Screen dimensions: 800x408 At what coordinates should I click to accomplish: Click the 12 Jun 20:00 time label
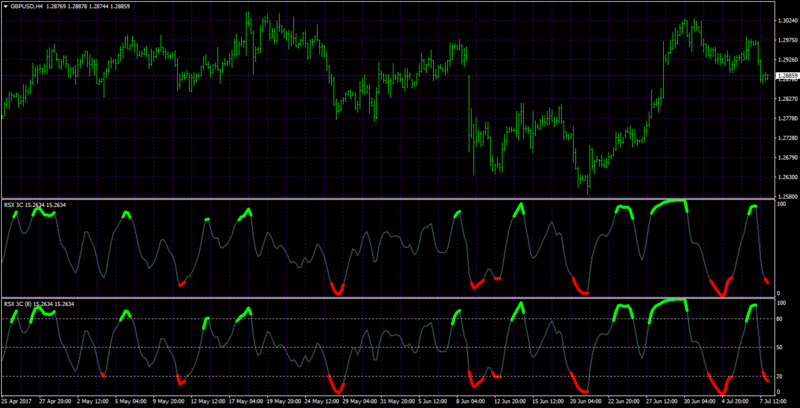512,401
